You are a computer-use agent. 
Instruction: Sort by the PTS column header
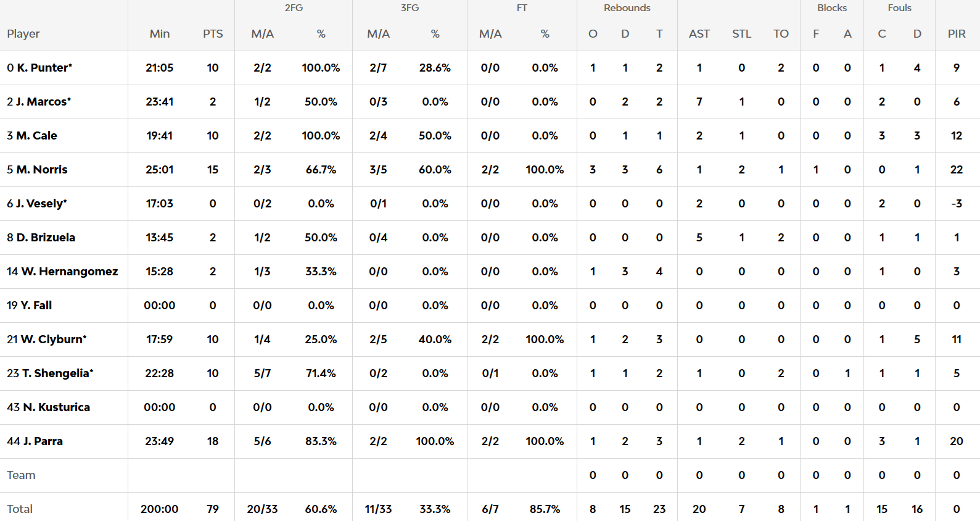click(x=213, y=34)
